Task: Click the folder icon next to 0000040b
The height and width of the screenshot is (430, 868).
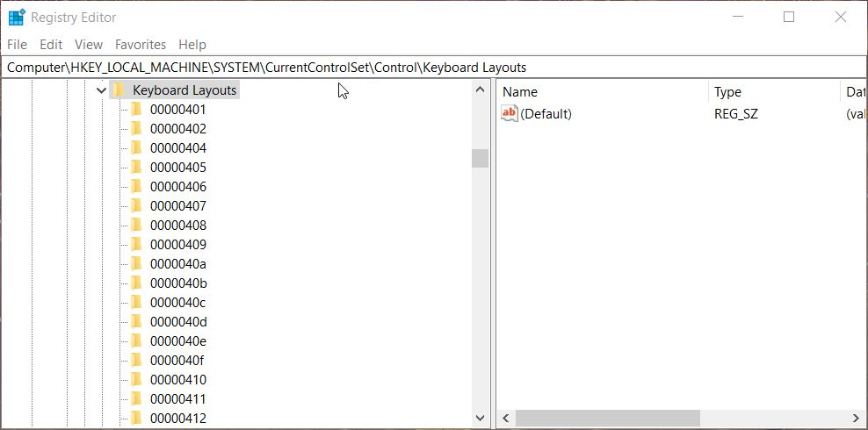Action: tap(136, 283)
